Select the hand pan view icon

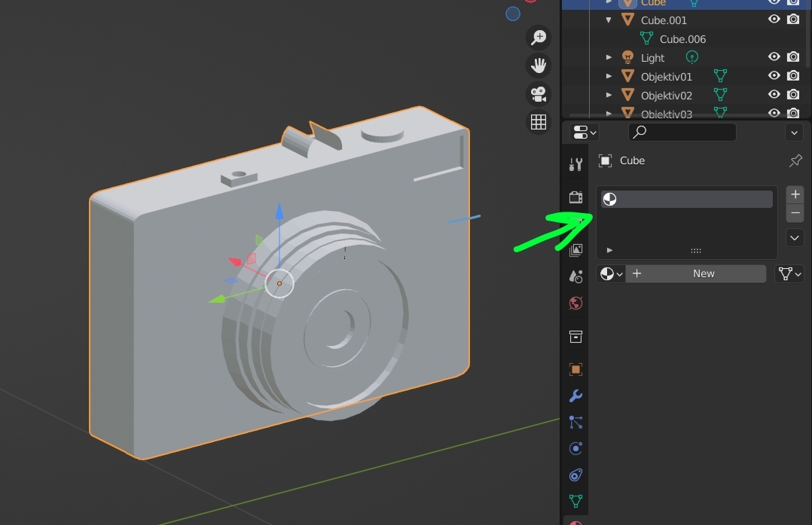pyautogui.click(x=539, y=65)
